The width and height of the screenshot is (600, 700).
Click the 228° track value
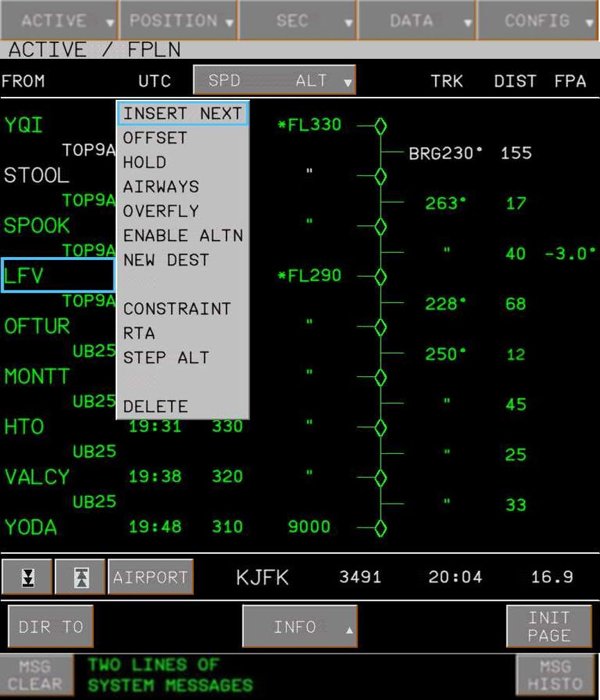point(445,304)
